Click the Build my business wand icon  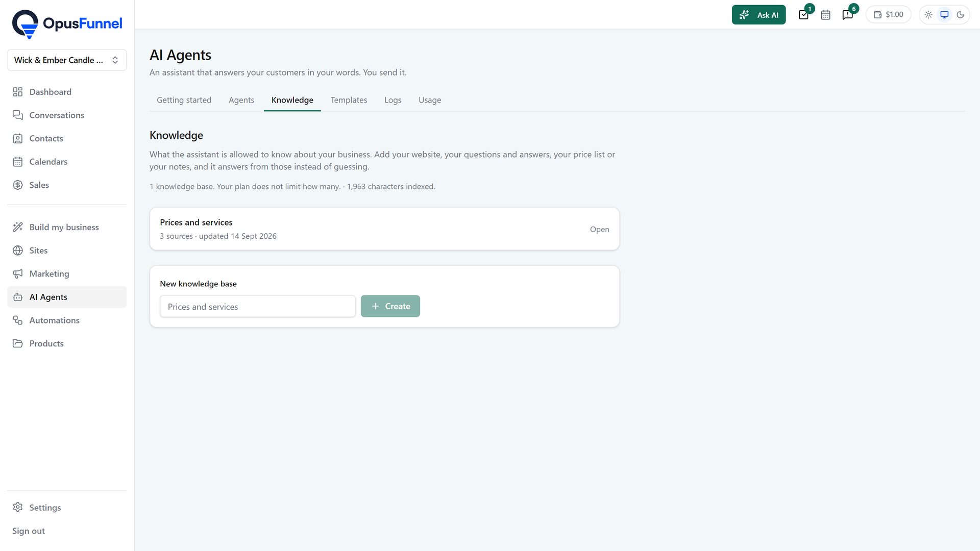click(18, 227)
